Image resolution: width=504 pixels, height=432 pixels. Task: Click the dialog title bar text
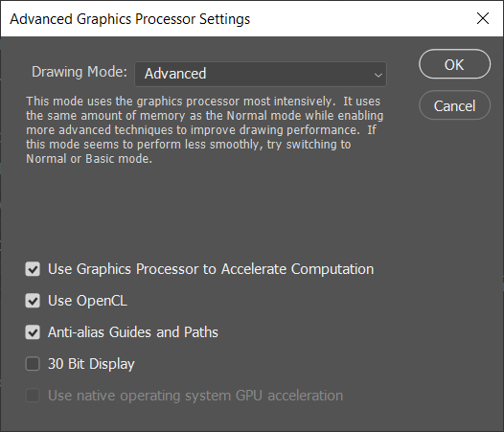130,19
